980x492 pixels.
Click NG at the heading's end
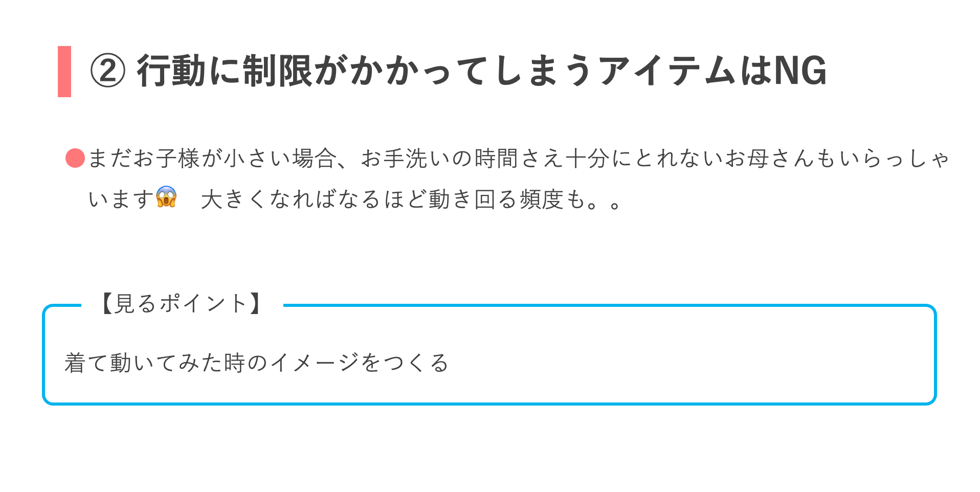800,71
